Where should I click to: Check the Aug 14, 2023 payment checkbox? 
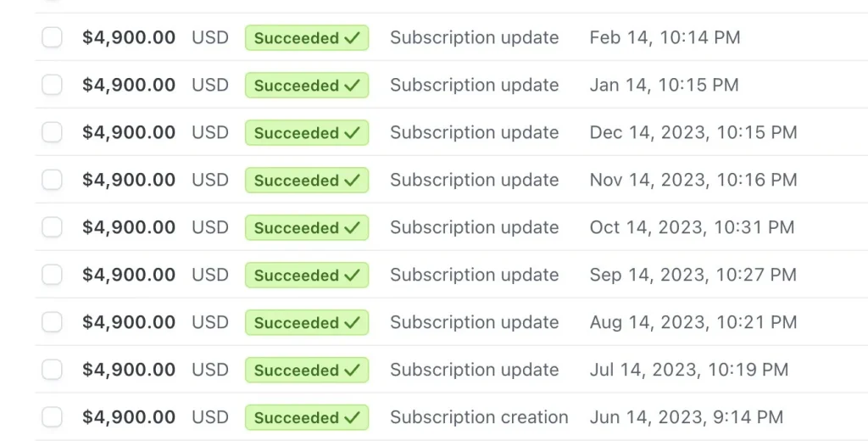[52, 322]
